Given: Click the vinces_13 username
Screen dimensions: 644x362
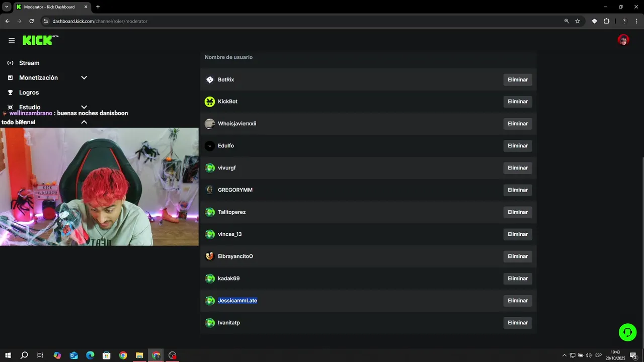Looking at the screenshot, I should [230, 234].
